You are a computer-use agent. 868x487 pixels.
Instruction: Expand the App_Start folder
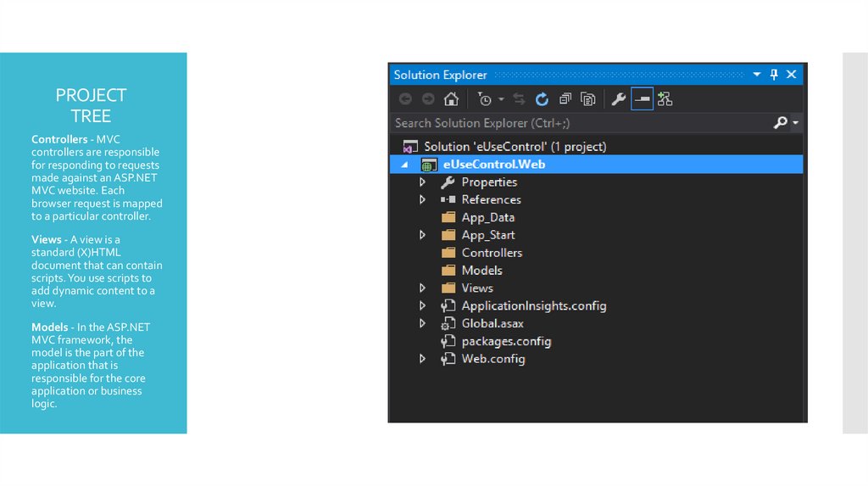[x=422, y=235]
